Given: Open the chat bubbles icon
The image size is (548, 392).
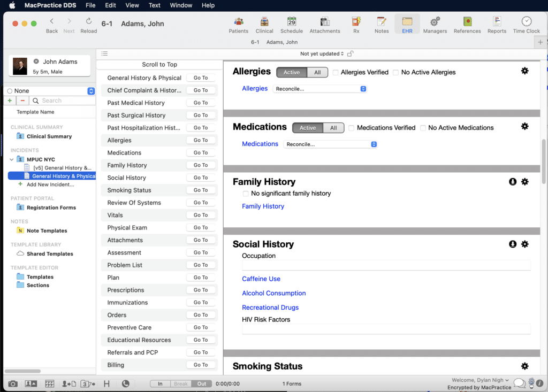Looking at the screenshot, I should [519, 383].
